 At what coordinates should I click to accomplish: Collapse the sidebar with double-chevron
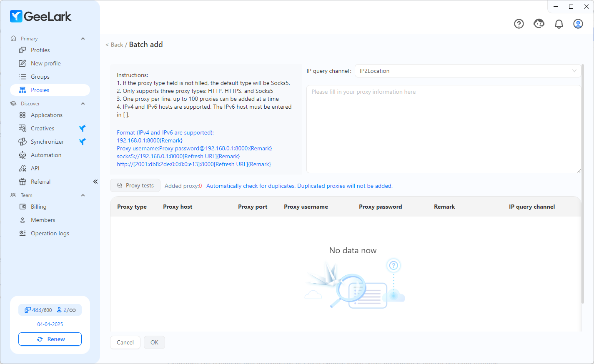(95, 182)
